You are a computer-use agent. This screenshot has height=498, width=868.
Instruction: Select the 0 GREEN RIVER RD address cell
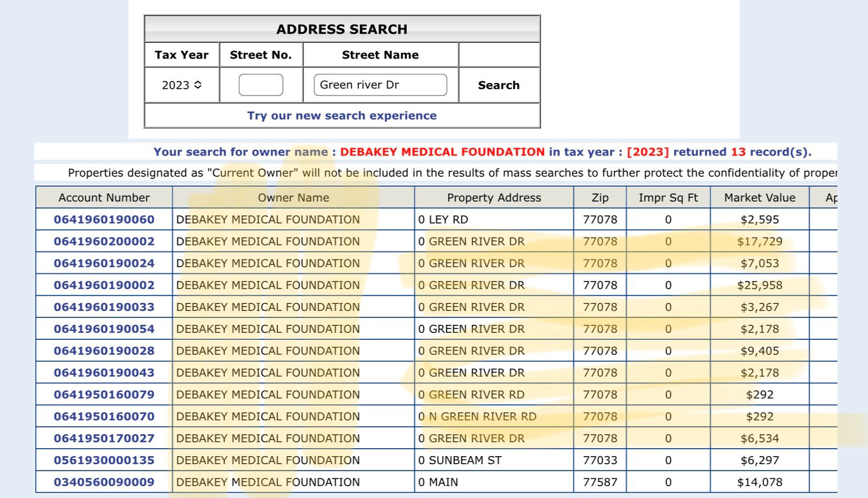pos(494,395)
